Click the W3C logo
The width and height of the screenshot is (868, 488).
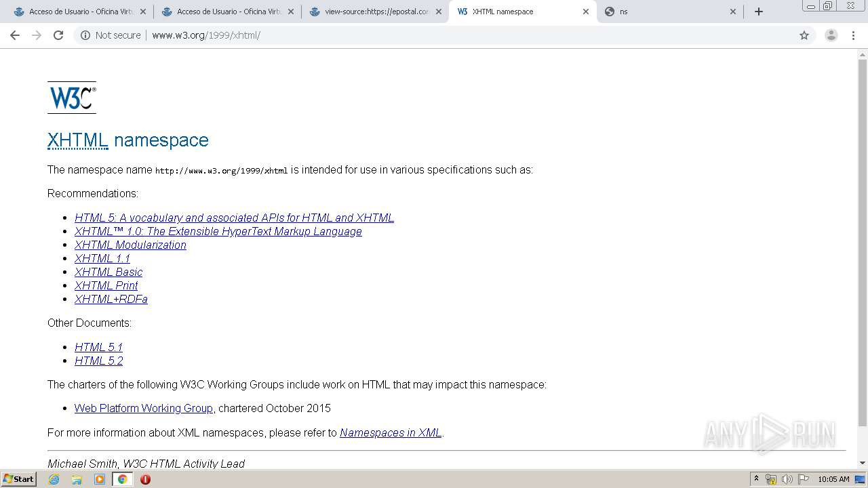click(x=72, y=98)
